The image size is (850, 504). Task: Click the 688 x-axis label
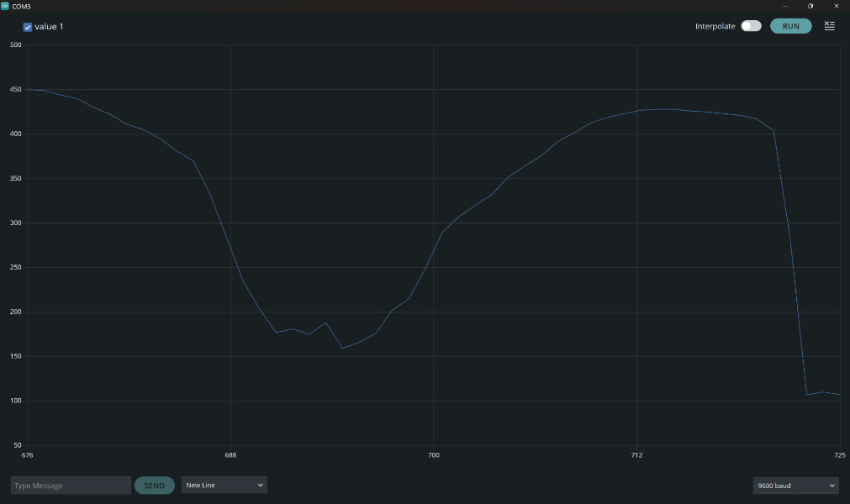(x=230, y=454)
